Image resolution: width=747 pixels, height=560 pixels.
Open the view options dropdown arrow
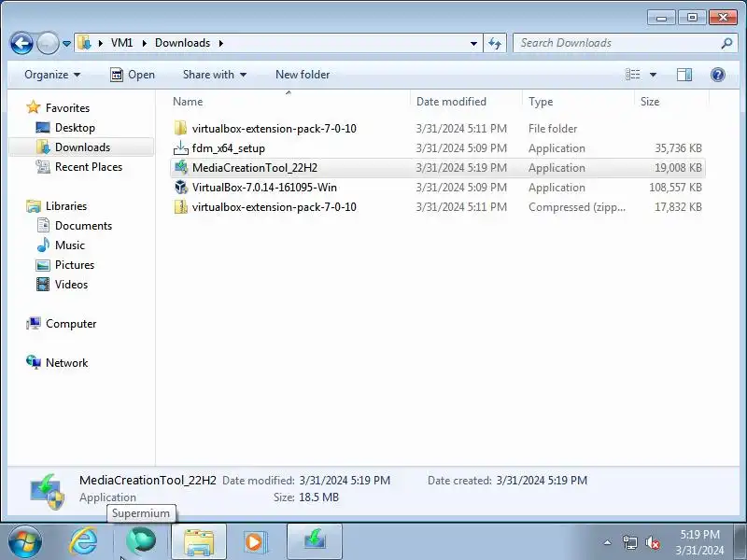pos(653,75)
